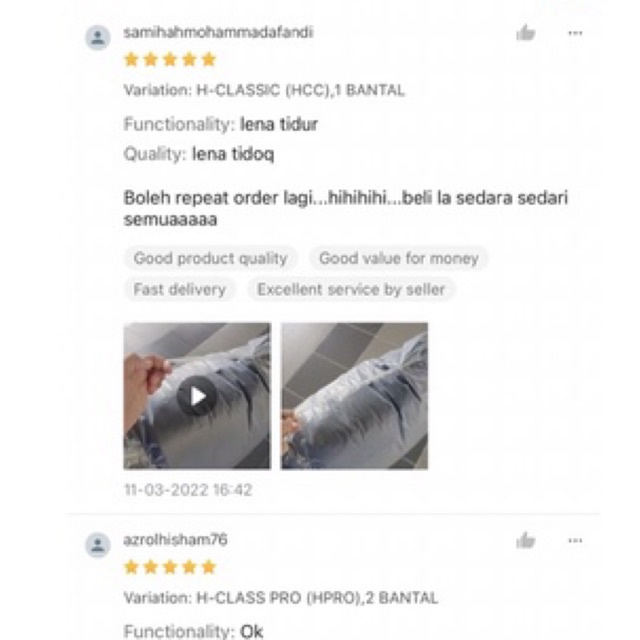Click the review timestamp 11-03-2022 16:42
The width and height of the screenshot is (640, 640).
pyautogui.click(x=188, y=490)
